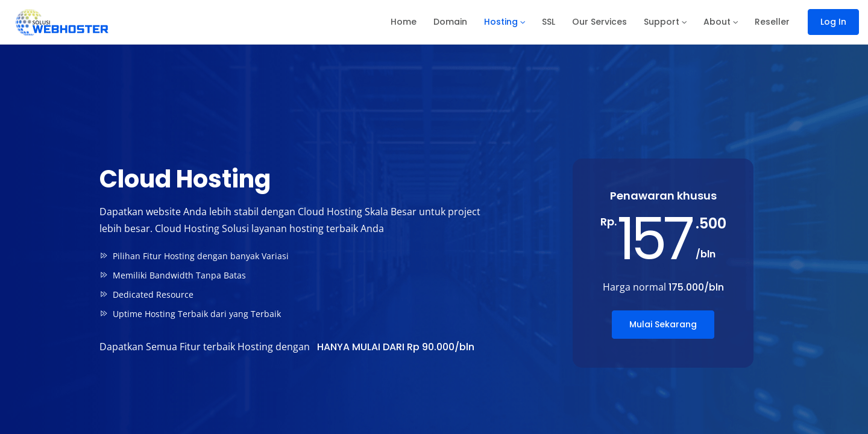The height and width of the screenshot is (434, 868).
Task: Navigate to the Home menu item
Action: (x=403, y=22)
